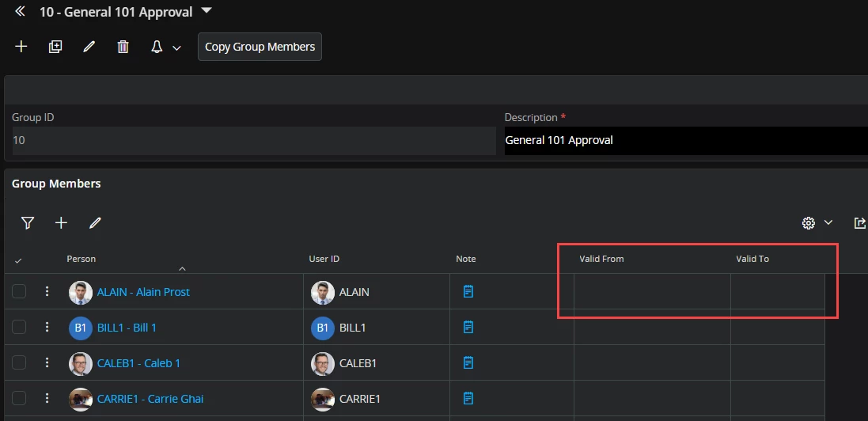Select the checkbox for BILL1 row

point(19,328)
